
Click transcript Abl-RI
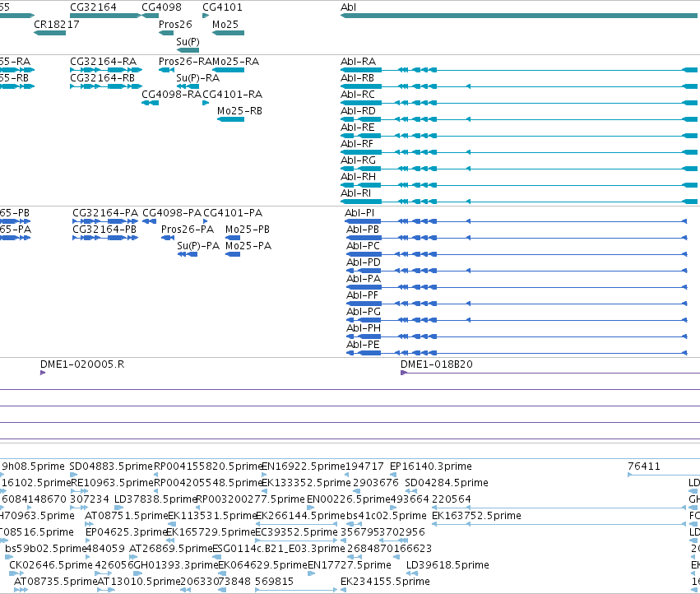[x=519, y=202]
